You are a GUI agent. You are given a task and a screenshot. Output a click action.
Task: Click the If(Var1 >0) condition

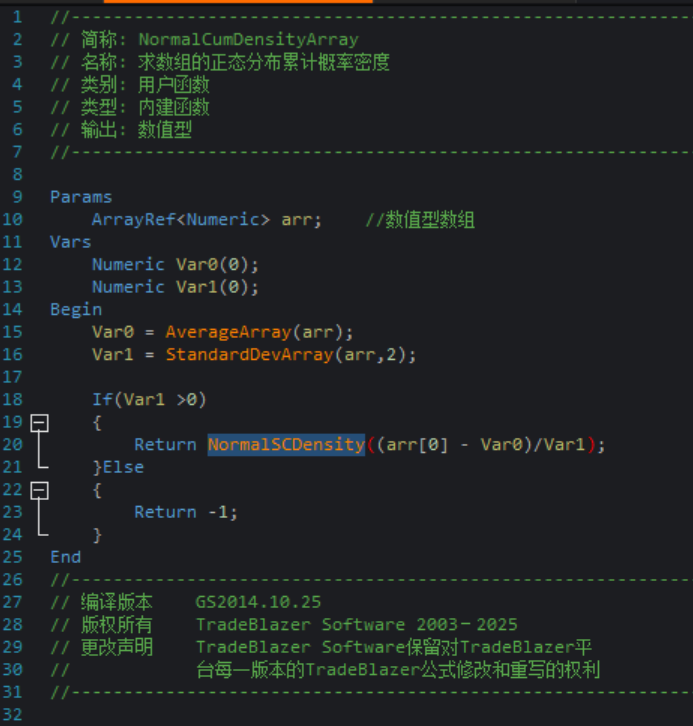coord(149,400)
